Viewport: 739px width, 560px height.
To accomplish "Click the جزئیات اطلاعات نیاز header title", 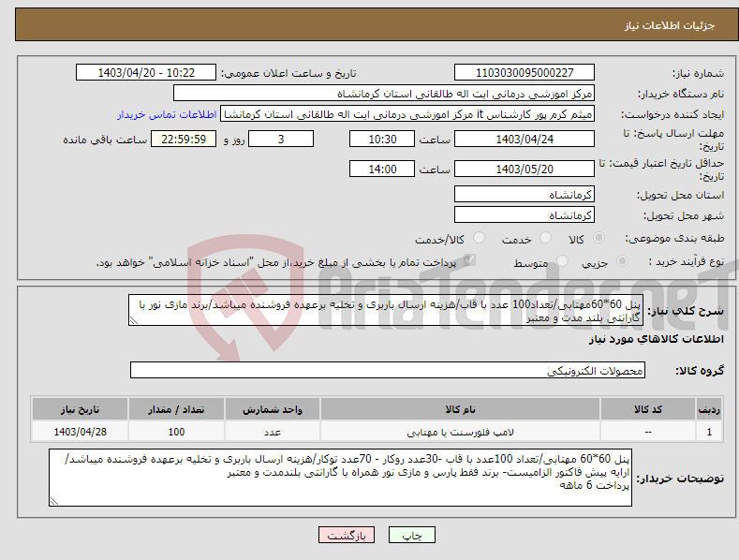I will click(670, 25).
